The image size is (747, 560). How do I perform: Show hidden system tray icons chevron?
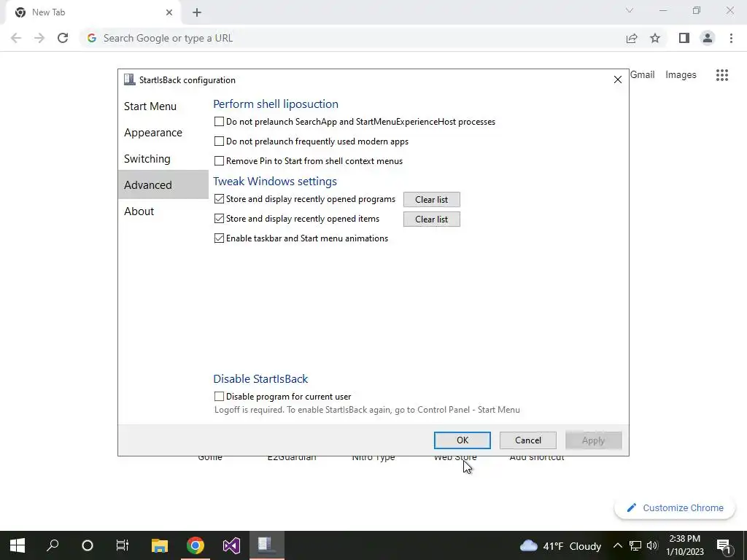pos(617,545)
